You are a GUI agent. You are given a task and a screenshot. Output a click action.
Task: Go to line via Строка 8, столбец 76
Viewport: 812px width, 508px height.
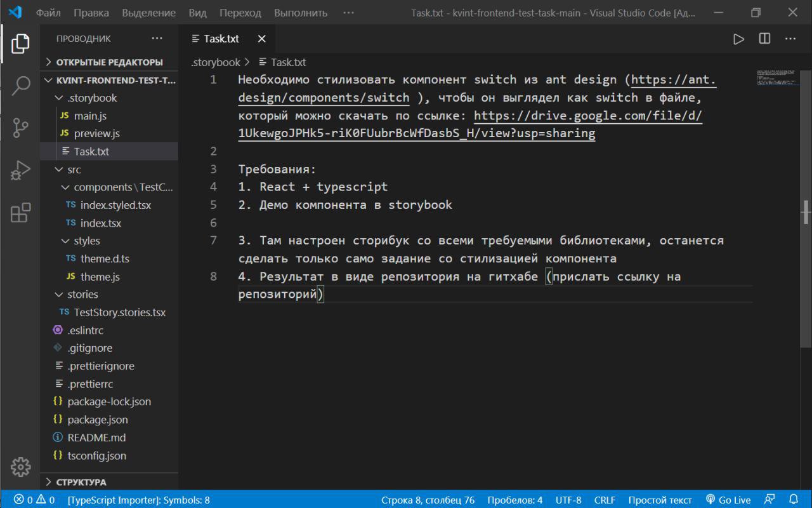point(428,500)
